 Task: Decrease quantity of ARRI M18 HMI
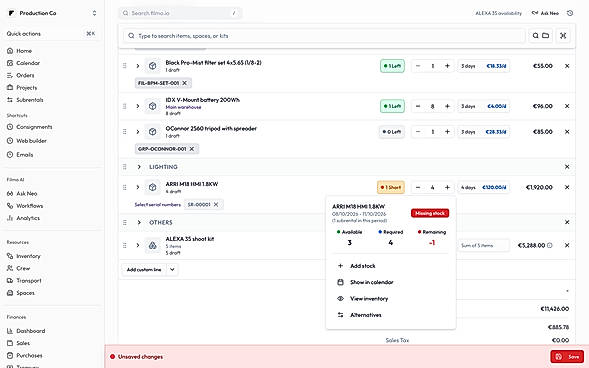click(x=418, y=187)
